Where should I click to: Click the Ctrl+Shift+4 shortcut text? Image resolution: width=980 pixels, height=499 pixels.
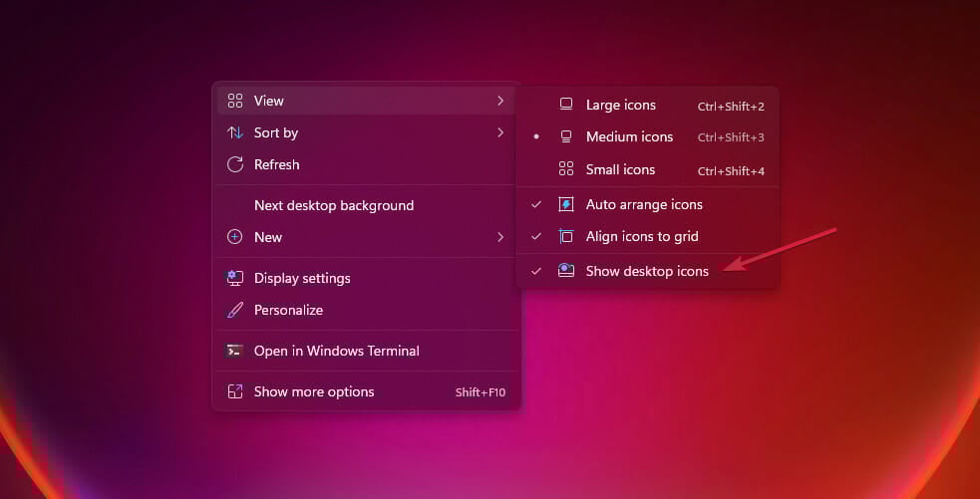point(731,171)
